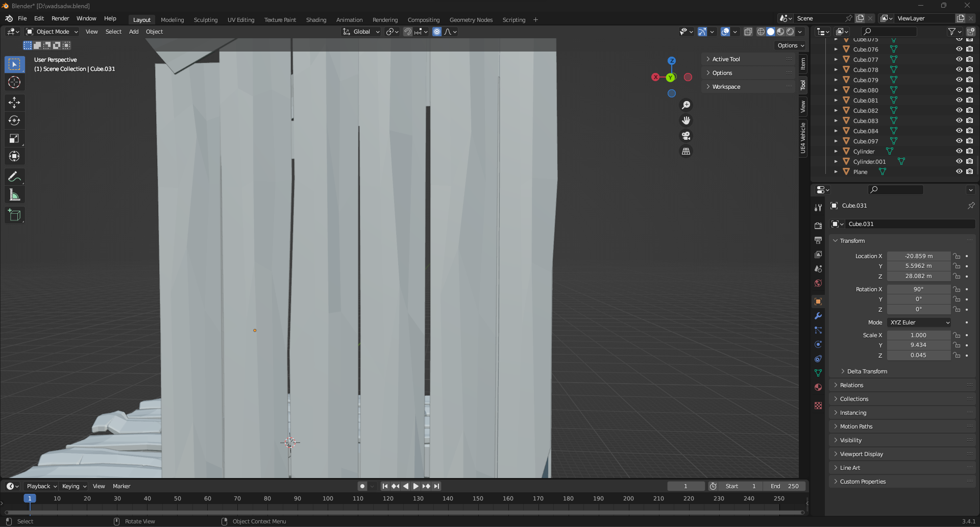Hide Cube.080 in viewport
Viewport: 980px width, 527px height.
tap(959, 90)
